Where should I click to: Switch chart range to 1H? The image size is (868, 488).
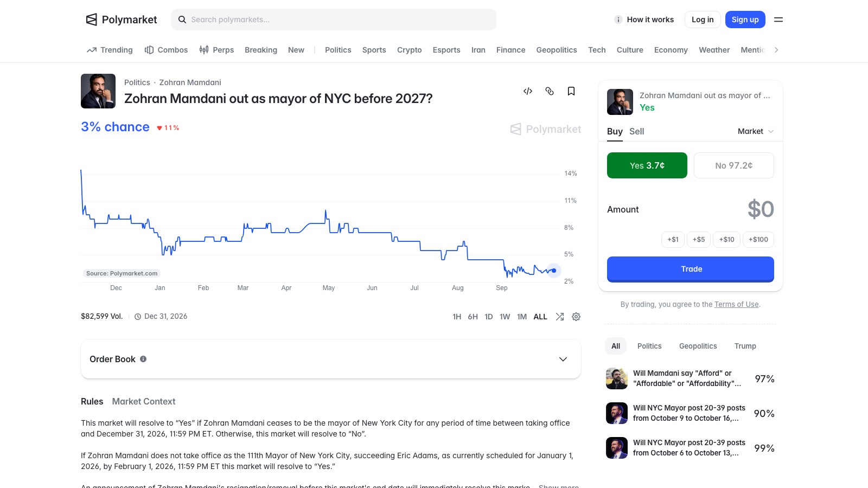pos(457,317)
